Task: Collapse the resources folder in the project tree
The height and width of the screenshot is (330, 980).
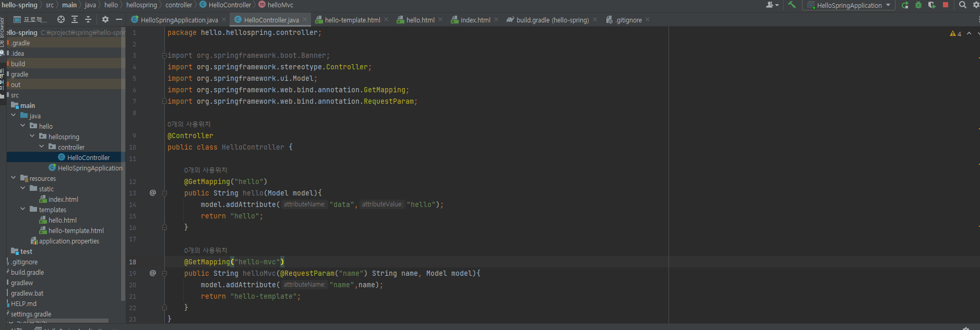Action: [x=14, y=178]
